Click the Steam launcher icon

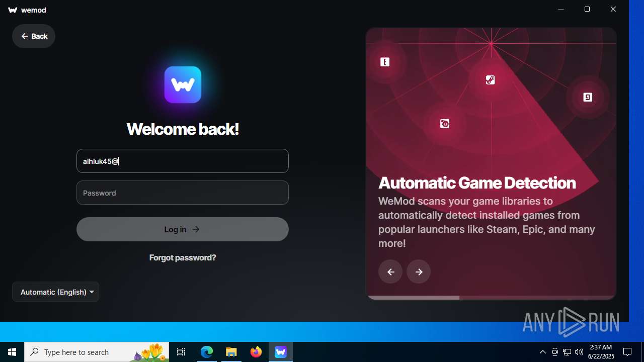[x=491, y=80]
